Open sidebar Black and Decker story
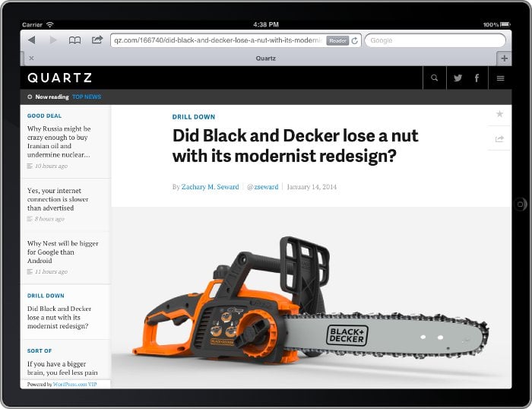 (59, 317)
